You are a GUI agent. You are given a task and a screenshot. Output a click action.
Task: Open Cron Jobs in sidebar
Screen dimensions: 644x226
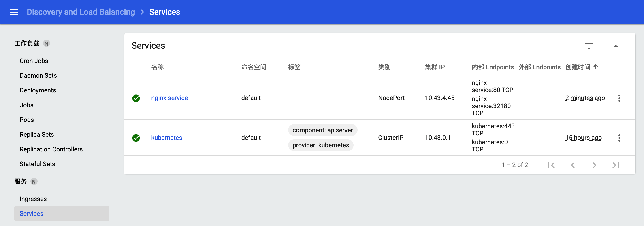(34, 61)
